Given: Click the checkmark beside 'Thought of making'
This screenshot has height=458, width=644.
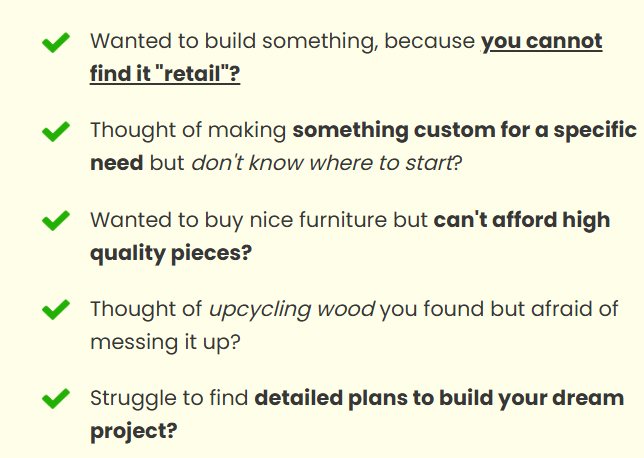Looking at the screenshot, I should pos(56,131).
